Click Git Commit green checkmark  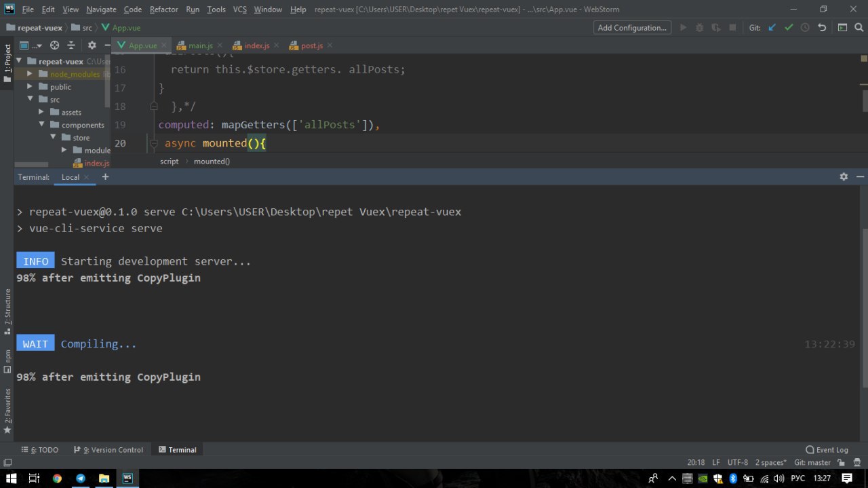789,28
